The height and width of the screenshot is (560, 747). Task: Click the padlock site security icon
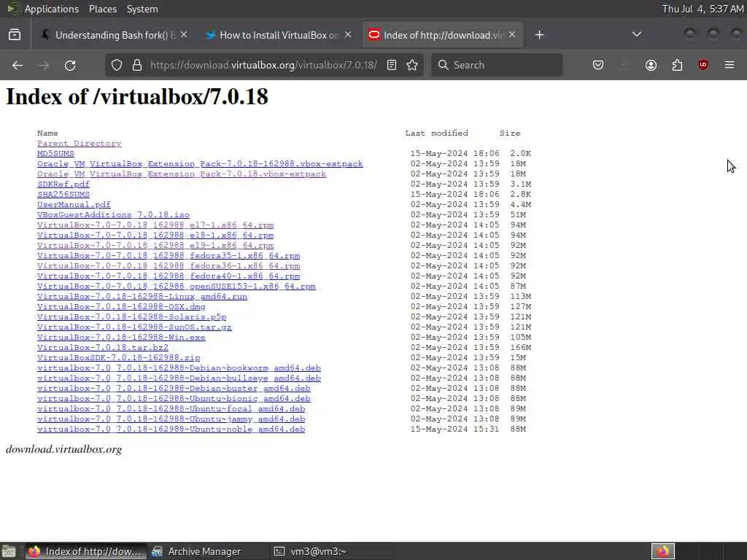click(137, 65)
